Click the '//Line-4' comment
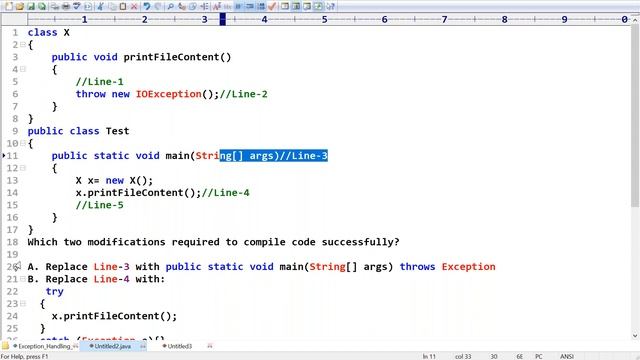This screenshot has height=360, width=640. tap(225, 193)
